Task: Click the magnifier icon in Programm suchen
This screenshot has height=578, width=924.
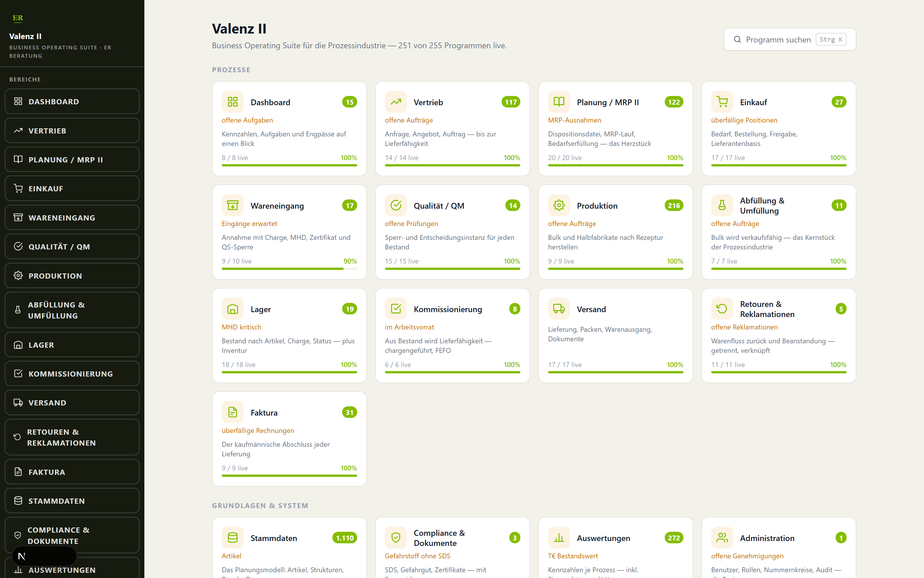Action: point(737,39)
